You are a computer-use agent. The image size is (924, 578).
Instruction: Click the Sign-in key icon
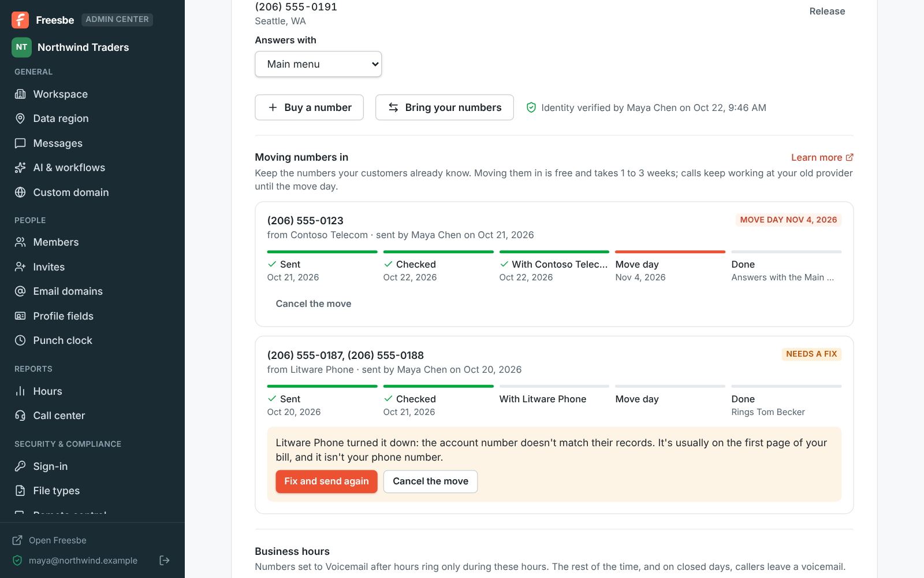point(20,466)
